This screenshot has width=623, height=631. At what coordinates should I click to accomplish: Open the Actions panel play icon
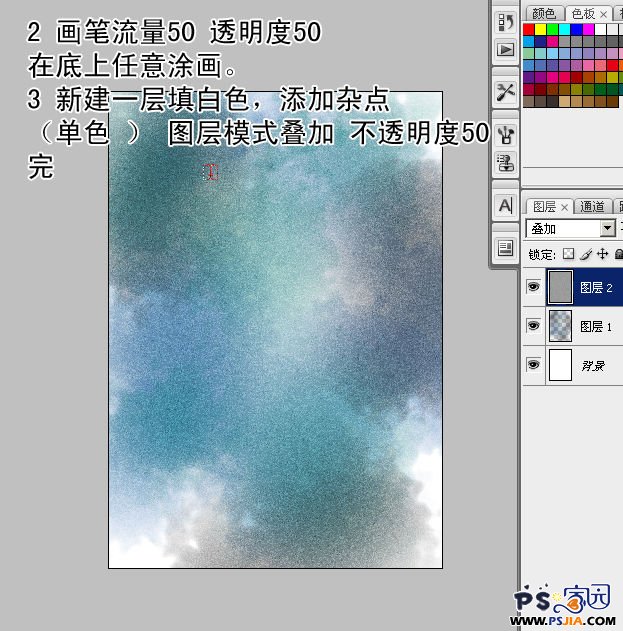pyautogui.click(x=506, y=49)
